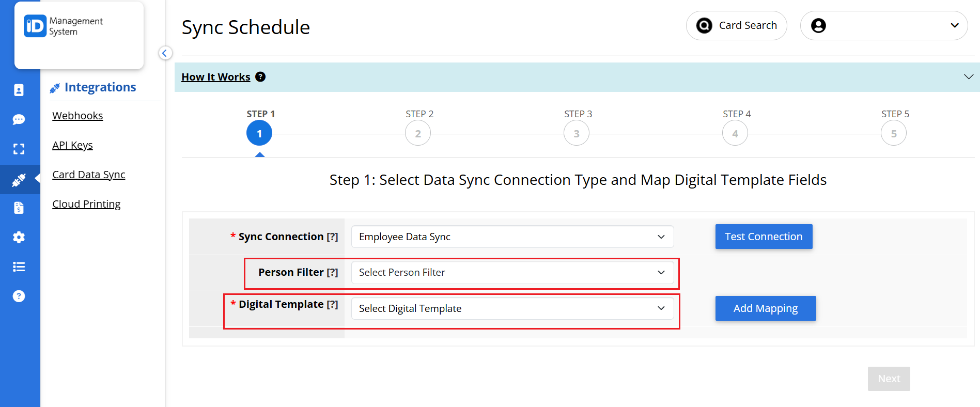This screenshot has height=407, width=980.
Task: Click the list view sidebar icon
Action: [x=19, y=267]
